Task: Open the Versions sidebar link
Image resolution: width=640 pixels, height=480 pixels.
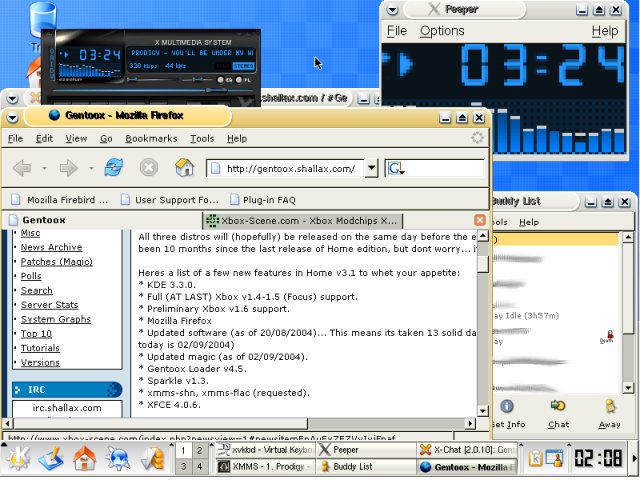Action: tap(40, 362)
